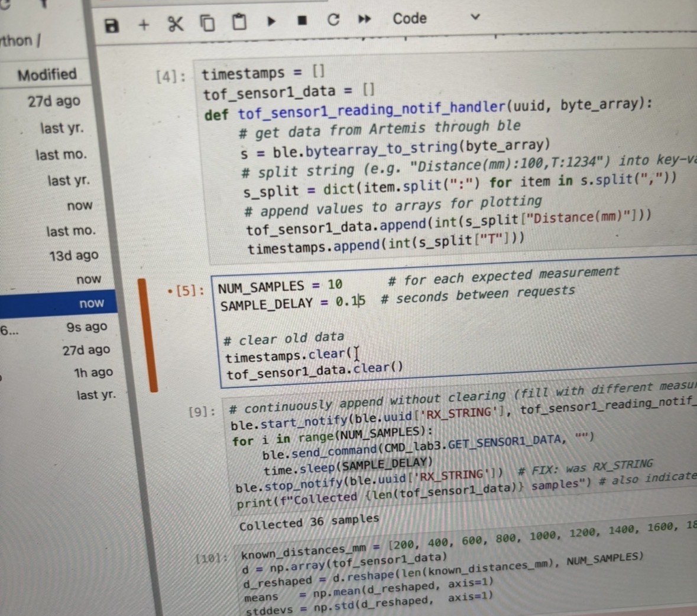
Task: Restart kernel and run all cells
Action: [x=365, y=20]
